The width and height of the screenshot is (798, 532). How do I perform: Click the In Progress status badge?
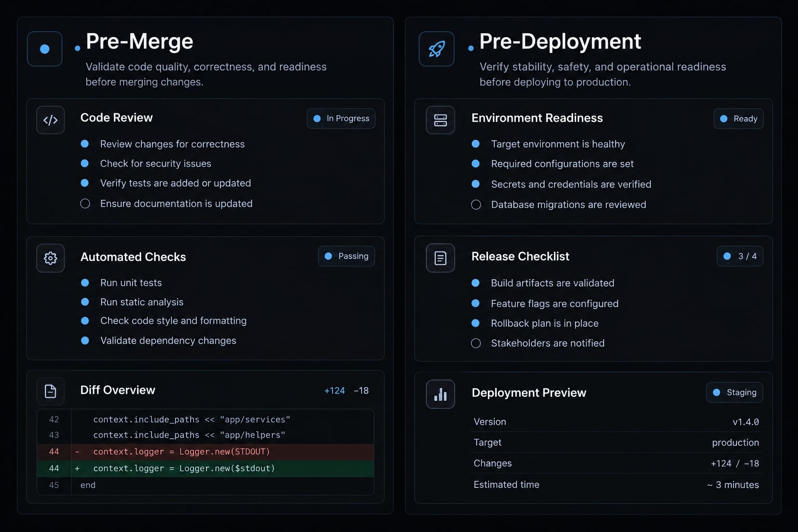tap(341, 118)
